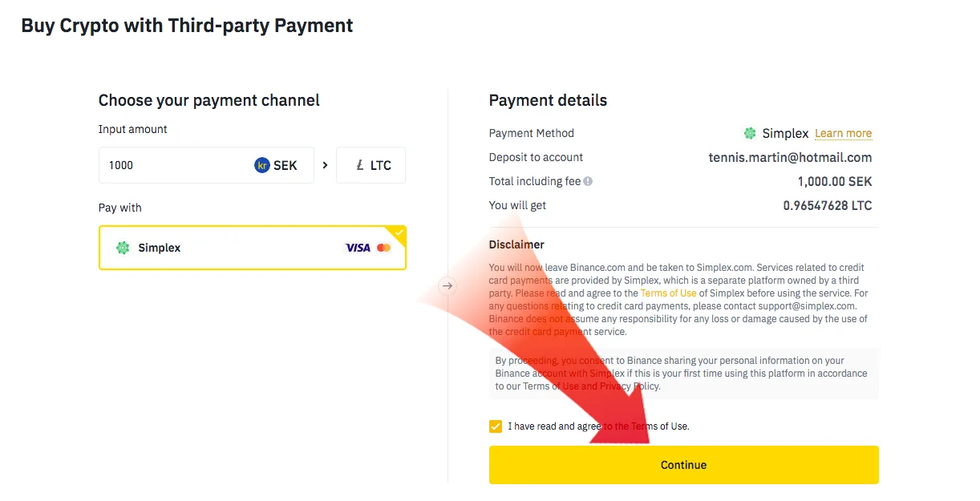This screenshot has width=980, height=501.
Task: Click the consent notice text box
Action: [x=683, y=373]
